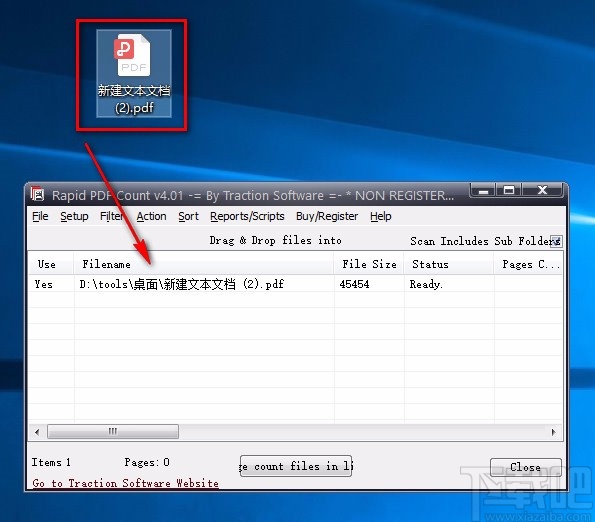
Task: Maximize the Rapid PDF Count window
Action: click(509, 190)
